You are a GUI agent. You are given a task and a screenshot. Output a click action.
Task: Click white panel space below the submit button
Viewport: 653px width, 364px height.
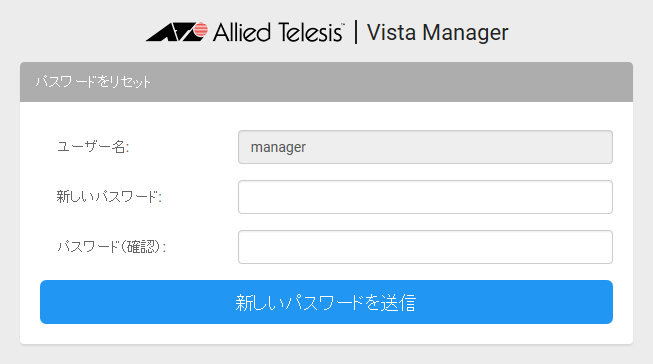(326, 334)
